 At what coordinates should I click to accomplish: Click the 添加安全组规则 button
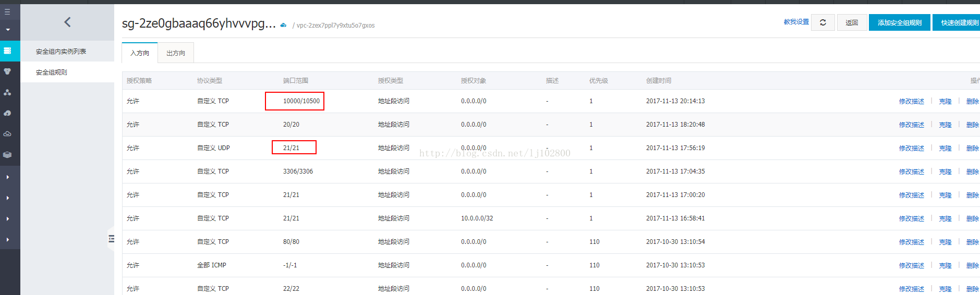(x=900, y=22)
